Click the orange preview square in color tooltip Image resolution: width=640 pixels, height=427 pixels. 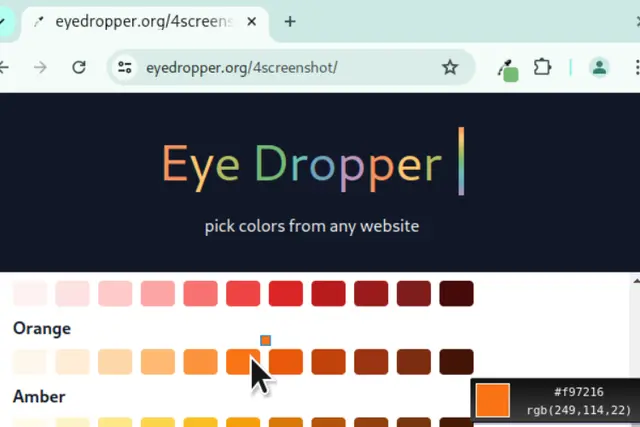coord(493,400)
